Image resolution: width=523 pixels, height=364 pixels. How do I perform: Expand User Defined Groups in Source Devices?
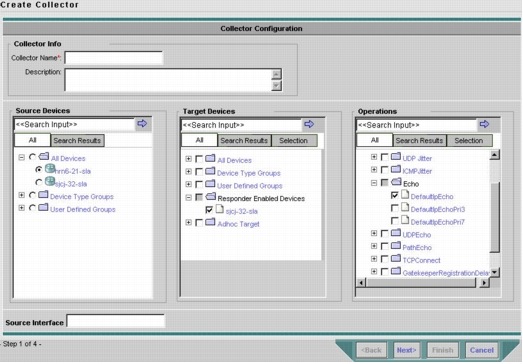[x=22, y=208]
